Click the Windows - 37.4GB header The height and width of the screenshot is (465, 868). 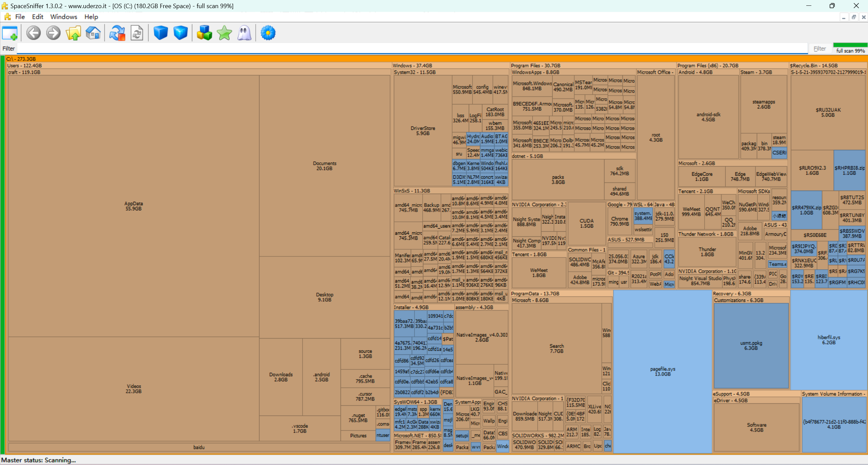pyautogui.click(x=450, y=65)
